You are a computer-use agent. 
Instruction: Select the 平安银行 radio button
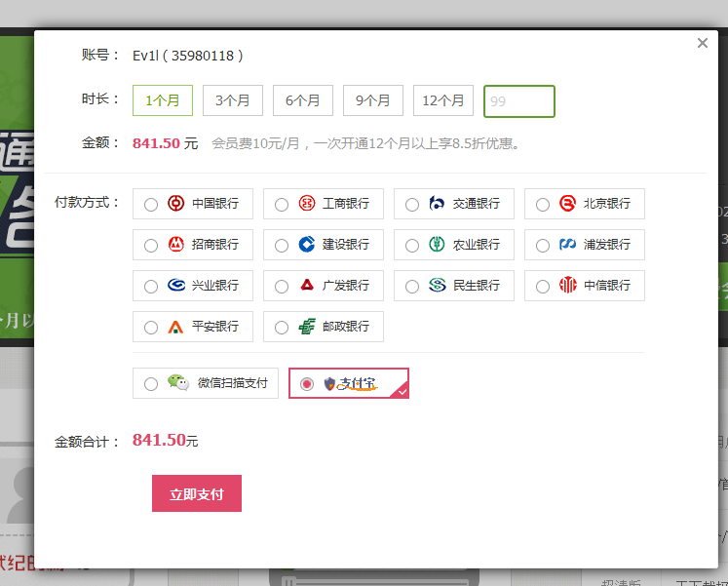(x=151, y=328)
